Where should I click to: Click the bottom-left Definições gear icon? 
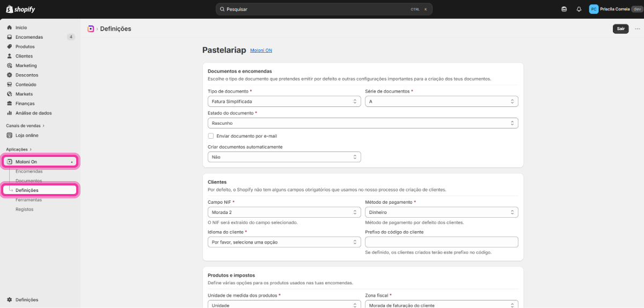pos(9,300)
